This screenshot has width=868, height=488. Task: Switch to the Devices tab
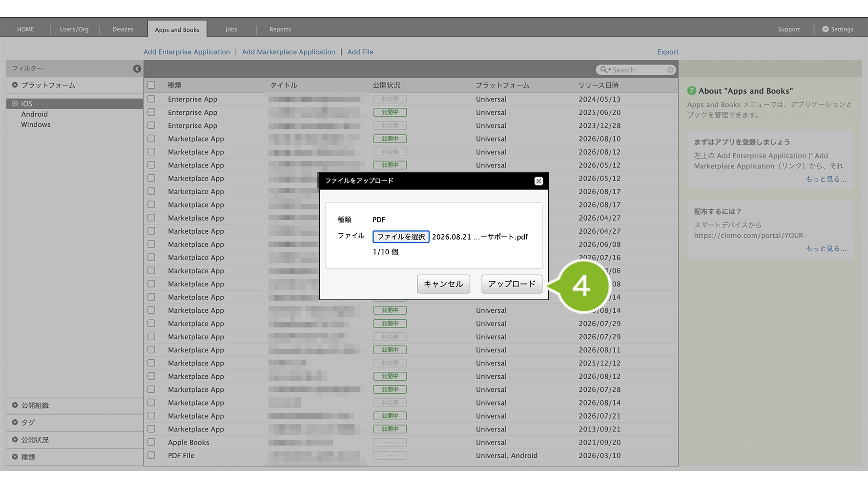pyautogui.click(x=123, y=29)
